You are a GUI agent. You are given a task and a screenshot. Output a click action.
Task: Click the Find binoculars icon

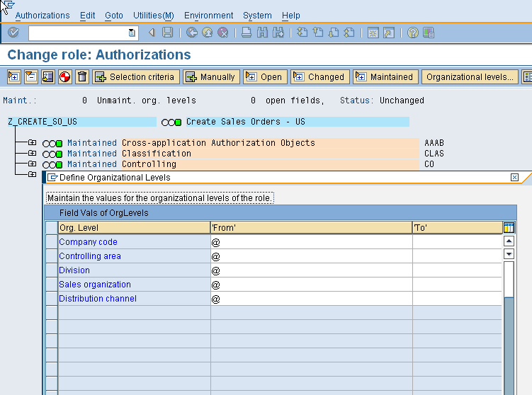(x=262, y=33)
